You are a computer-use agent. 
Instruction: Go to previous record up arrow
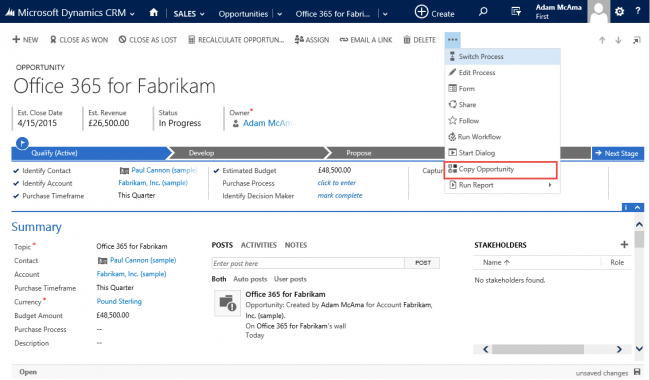[x=602, y=40]
